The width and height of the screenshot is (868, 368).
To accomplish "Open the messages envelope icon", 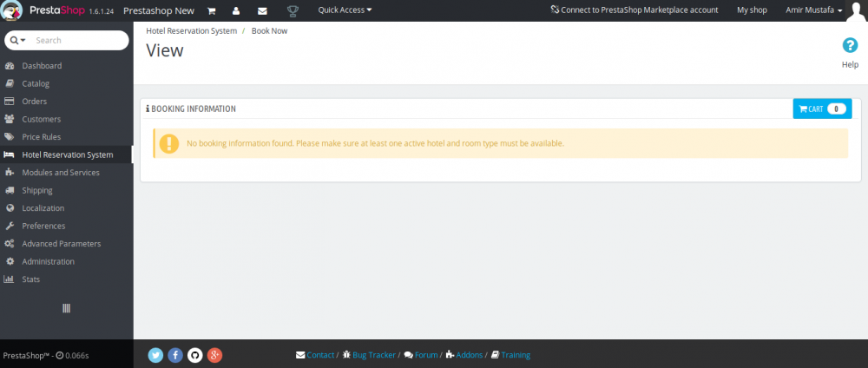I will [262, 10].
